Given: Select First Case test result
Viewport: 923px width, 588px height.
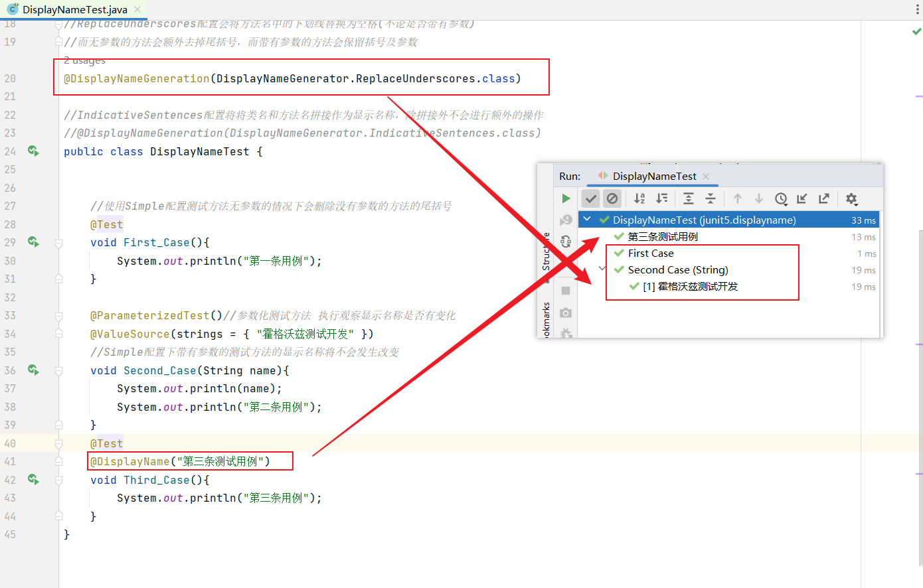Looking at the screenshot, I should pyautogui.click(x=651, y=254).
